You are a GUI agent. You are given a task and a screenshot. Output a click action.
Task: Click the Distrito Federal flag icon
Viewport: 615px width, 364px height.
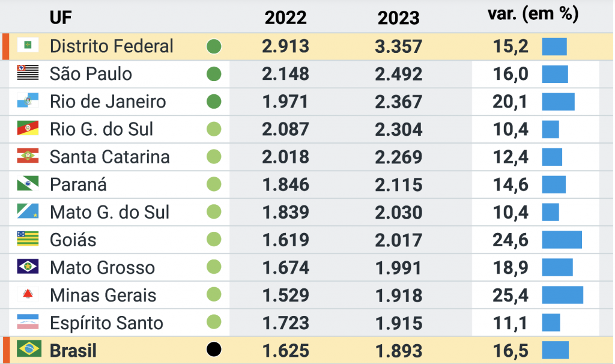(28, 46)
